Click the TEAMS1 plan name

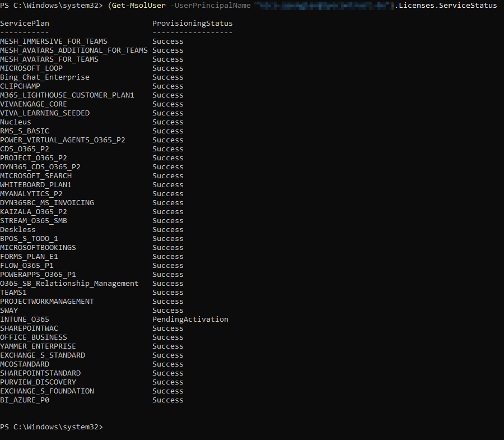(13, 293)
